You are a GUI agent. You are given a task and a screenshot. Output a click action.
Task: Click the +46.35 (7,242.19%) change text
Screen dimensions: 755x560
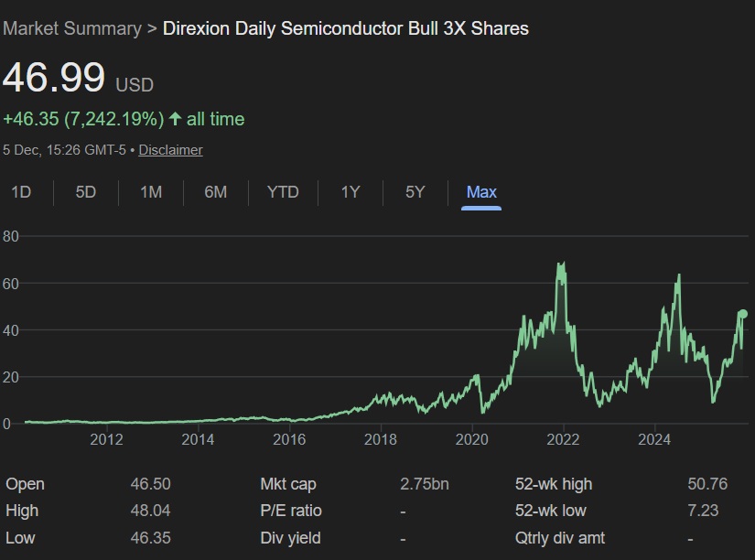coord(83,119)
